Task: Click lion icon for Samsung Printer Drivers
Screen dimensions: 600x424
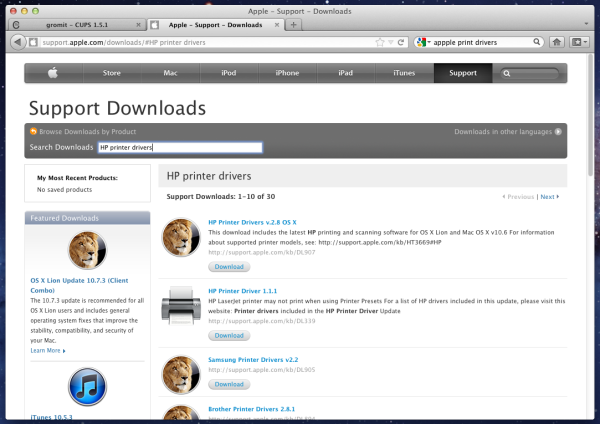Action: (181, 375)
